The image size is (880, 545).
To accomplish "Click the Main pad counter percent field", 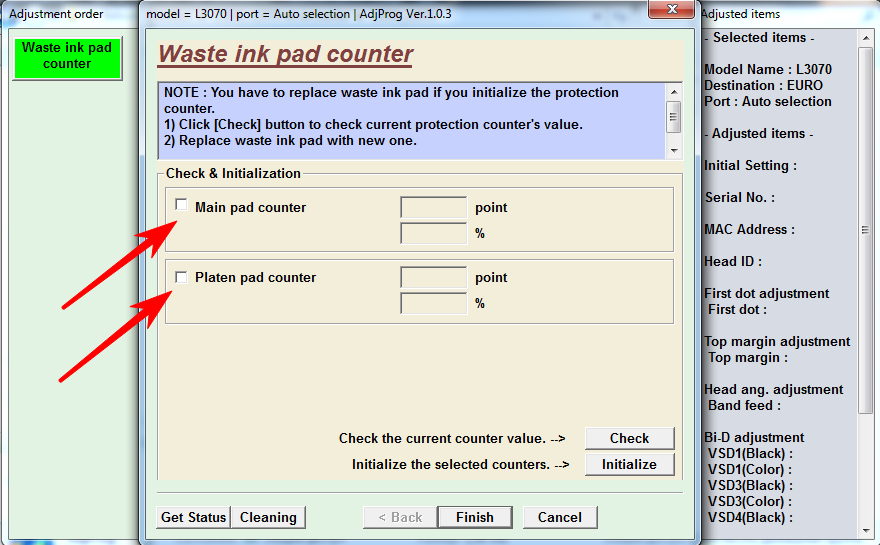I will point(433,233).
